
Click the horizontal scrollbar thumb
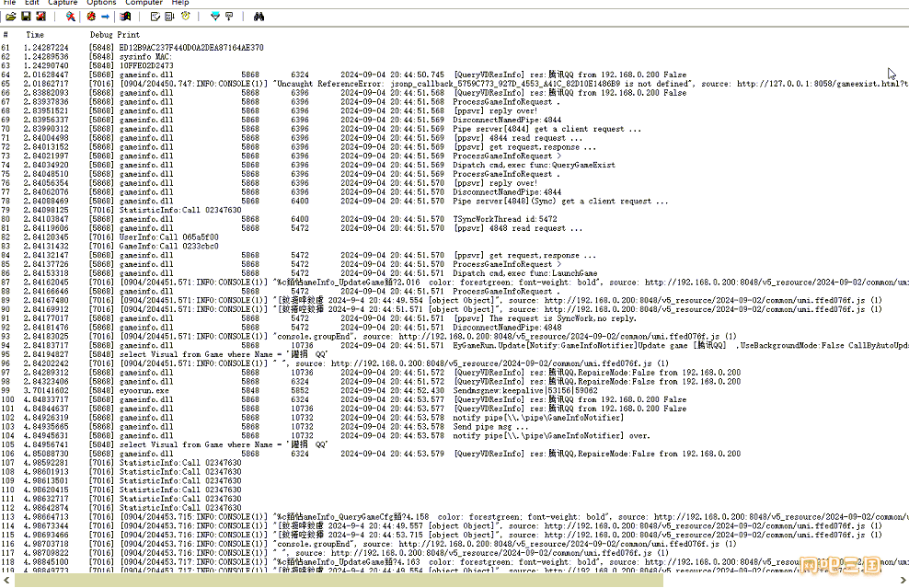coord(339,581)
